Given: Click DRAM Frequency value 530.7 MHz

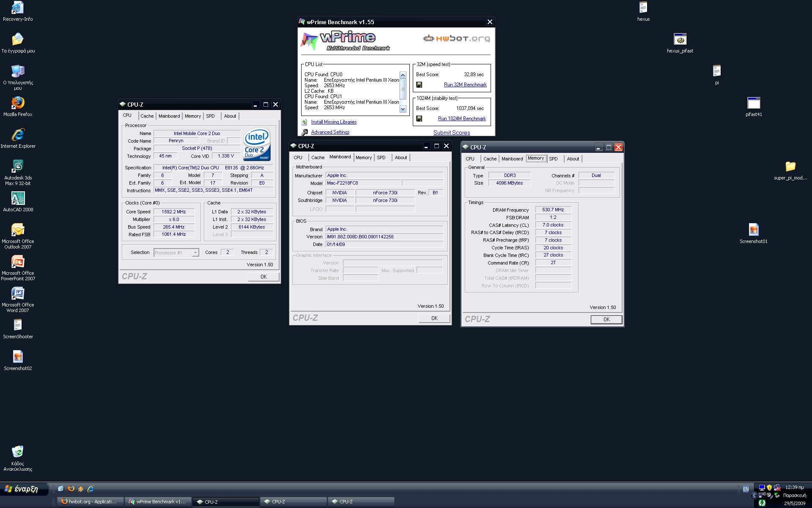Looking at the screenshot, I should point(553,210).
